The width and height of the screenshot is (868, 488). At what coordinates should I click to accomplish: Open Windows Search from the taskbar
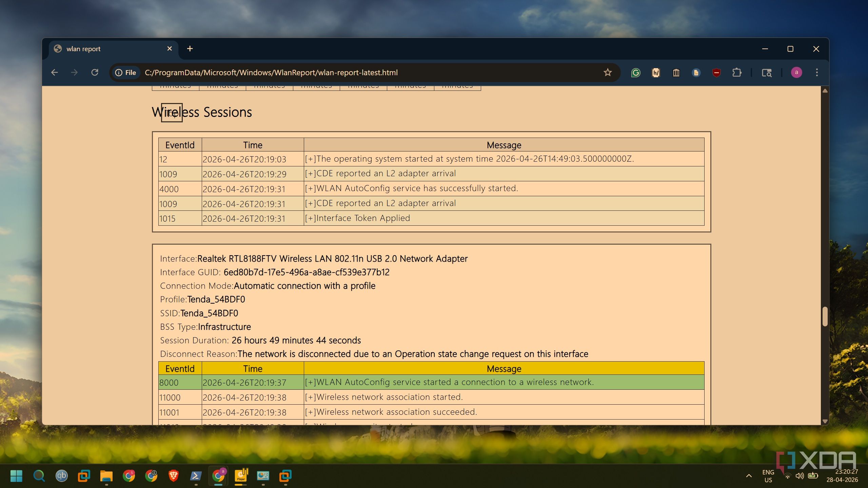39,476
